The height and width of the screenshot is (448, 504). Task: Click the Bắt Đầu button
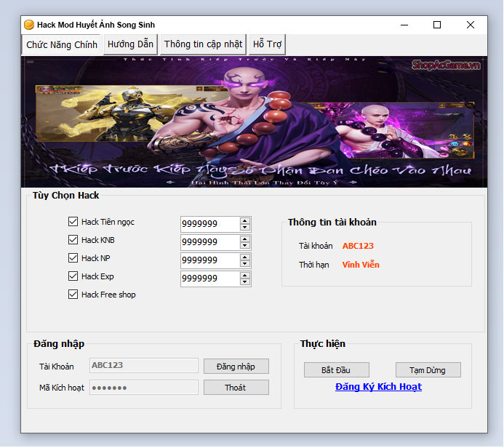point(337,370)
